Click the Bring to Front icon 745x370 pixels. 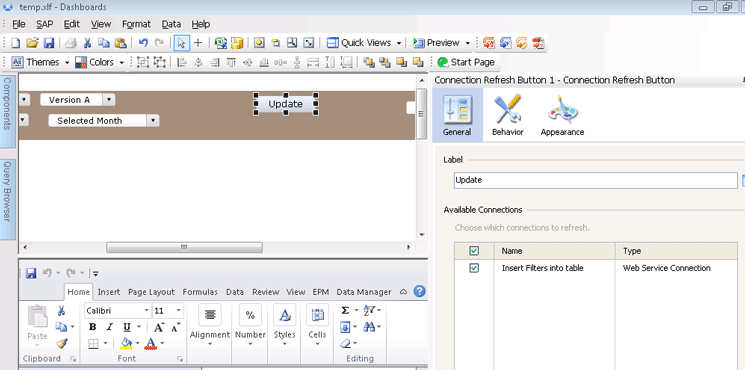[369, 62]
